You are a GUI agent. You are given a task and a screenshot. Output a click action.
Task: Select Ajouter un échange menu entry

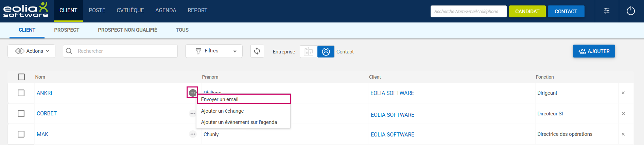(222, 111)
